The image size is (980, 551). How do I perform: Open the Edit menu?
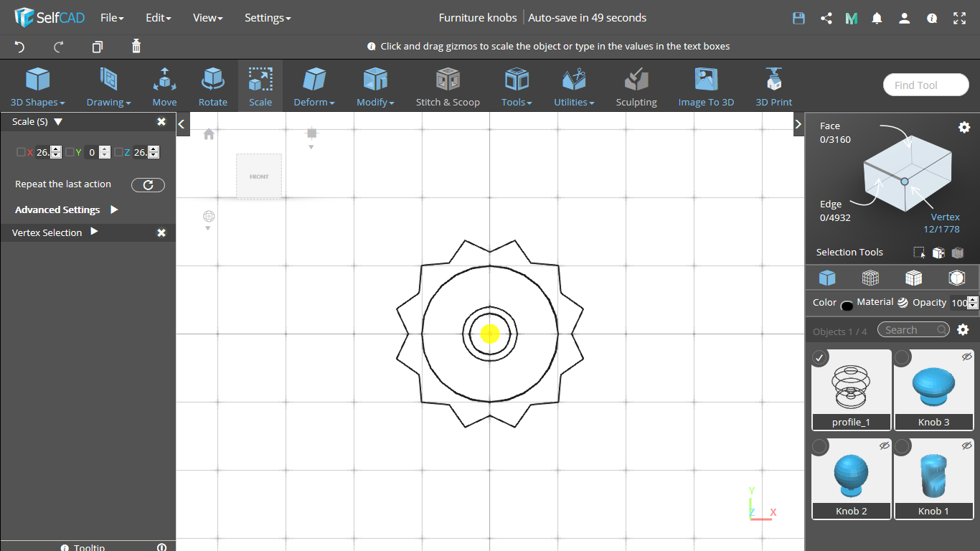(x=159, y=18)
